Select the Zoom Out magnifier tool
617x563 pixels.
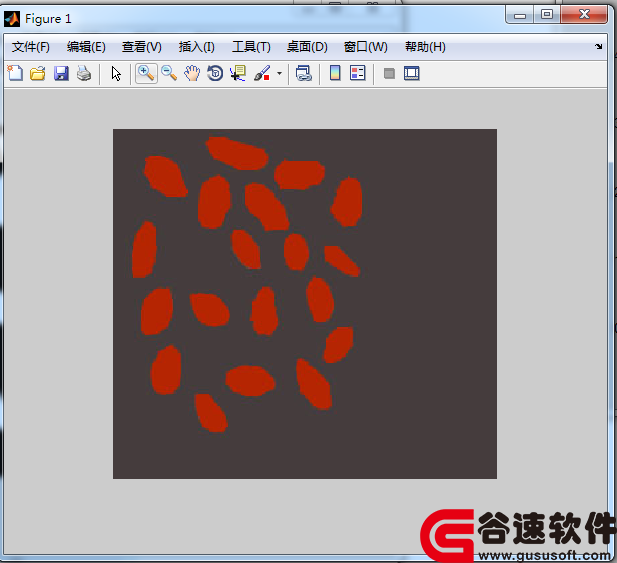pyautogui.click(x=169, y=73)
